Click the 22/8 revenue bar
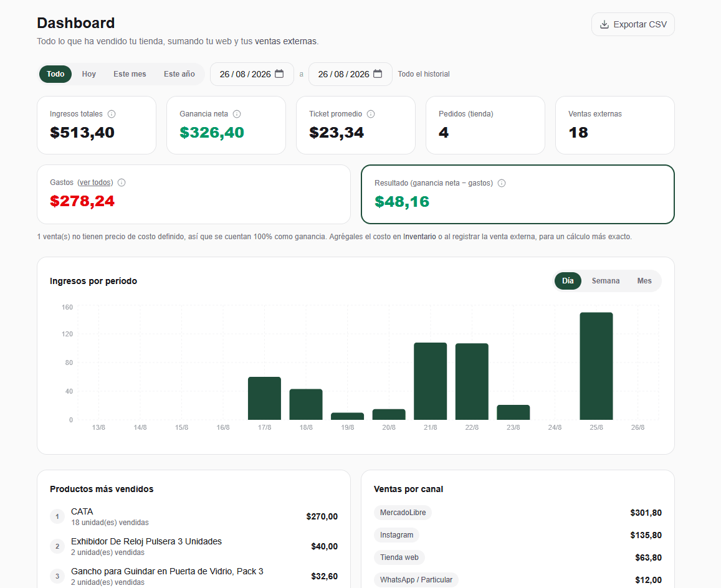The height and width of the screenshot is (588, 721). tap(472, 382)
